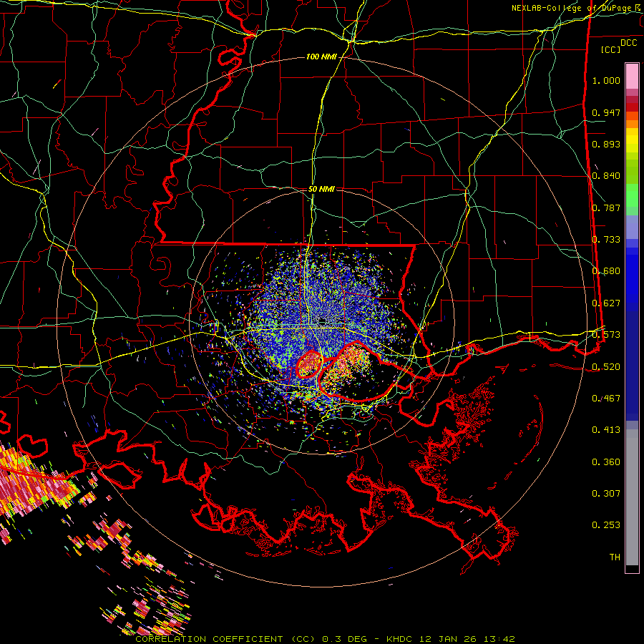This screenshot has width=644, height=644.
Task: Click the 13:42 timestamp
Action: tap(501, 639)
